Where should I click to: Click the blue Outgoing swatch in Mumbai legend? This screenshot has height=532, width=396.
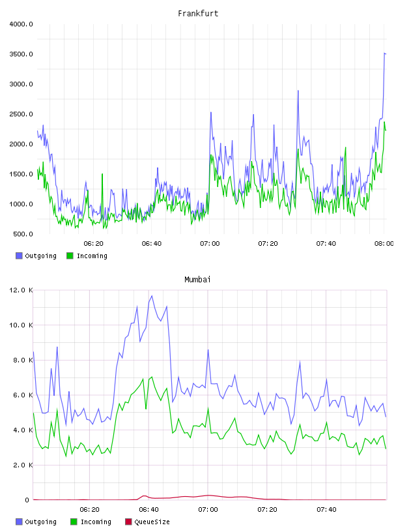pyautogui.click(x=19, y=522)
